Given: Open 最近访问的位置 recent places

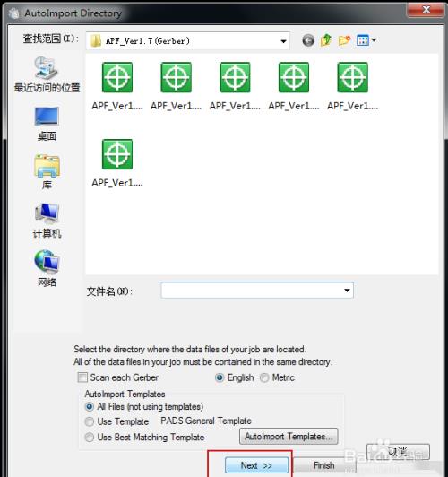Looking at the screenshot, I should pos(47,74).
